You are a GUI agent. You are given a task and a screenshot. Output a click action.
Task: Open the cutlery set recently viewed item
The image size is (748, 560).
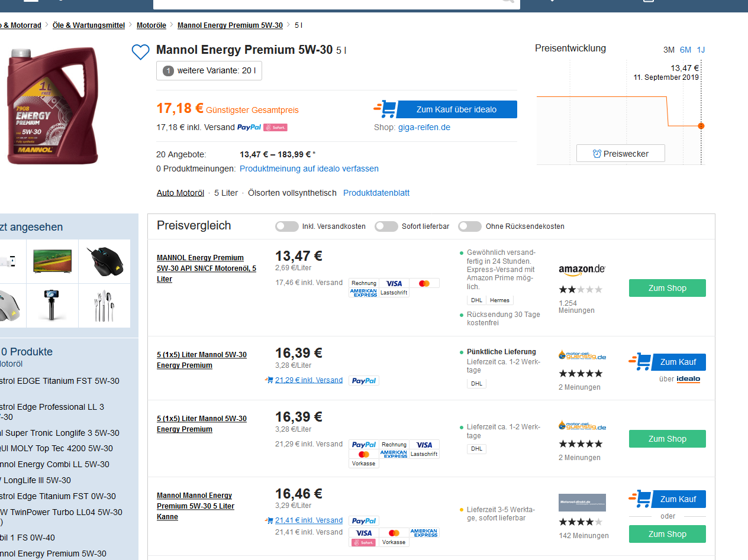point(104,305)
